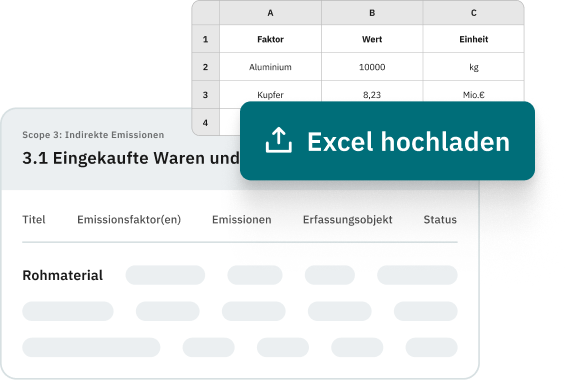This screenshot has height=380, width=567.
Task: Click the Einheit header cell
Action: (x=473, y=39)
